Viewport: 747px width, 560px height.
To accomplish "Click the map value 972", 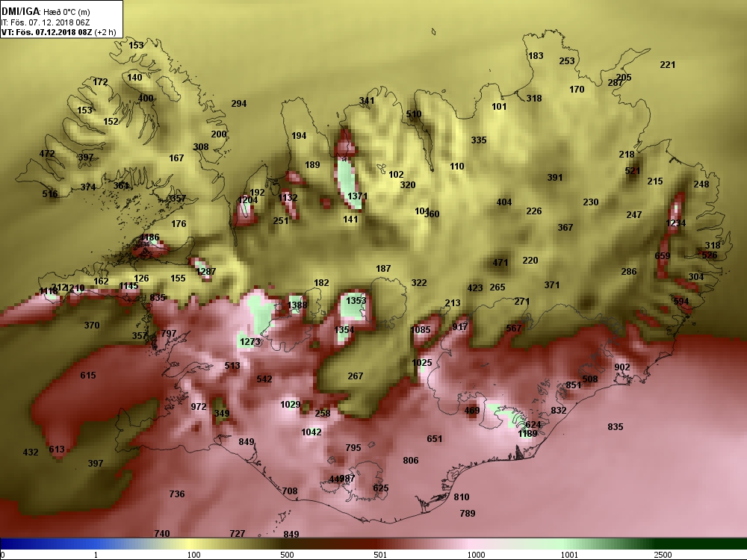I will click(x=199, y=407).
